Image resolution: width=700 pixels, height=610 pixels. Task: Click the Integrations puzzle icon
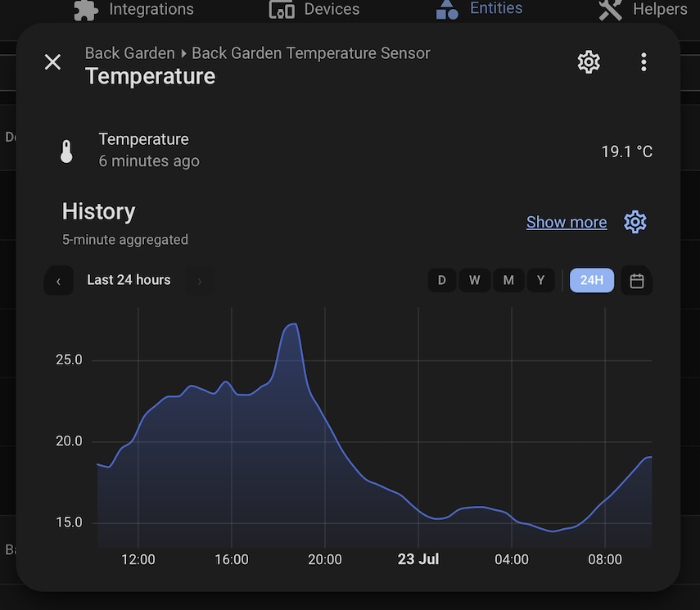(86, 9)
